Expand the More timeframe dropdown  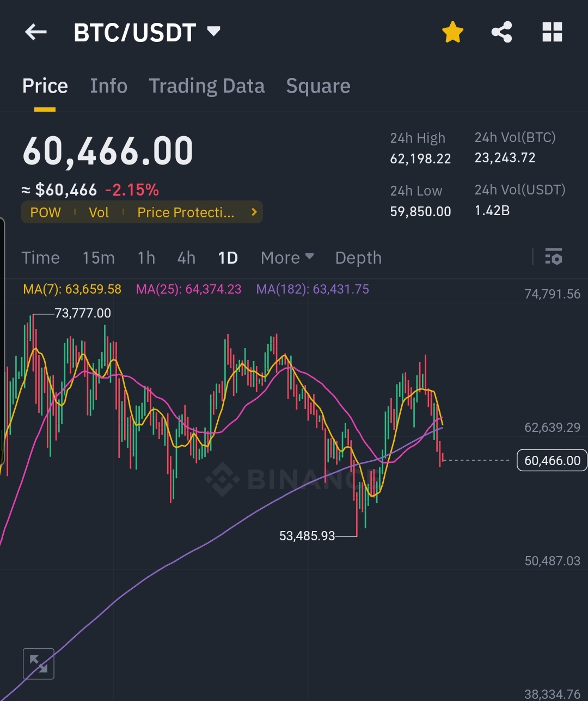287,258
